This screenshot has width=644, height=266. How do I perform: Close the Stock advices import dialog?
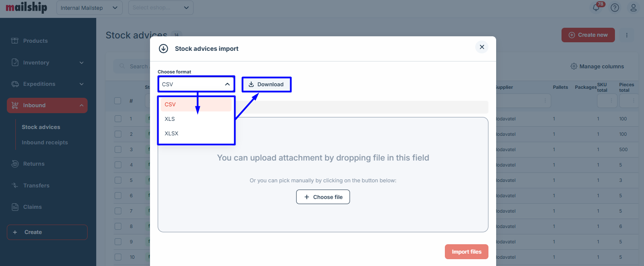click(x=482, y=47)
